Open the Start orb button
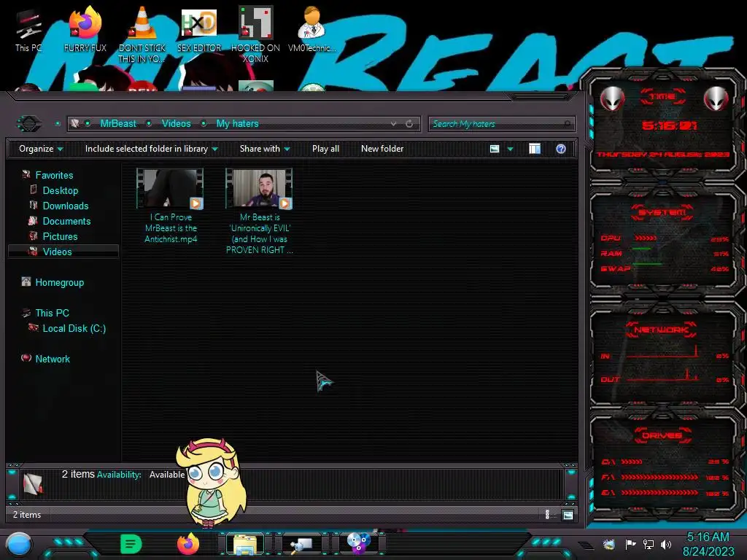747x560 pixels. (x=19, y=545)
